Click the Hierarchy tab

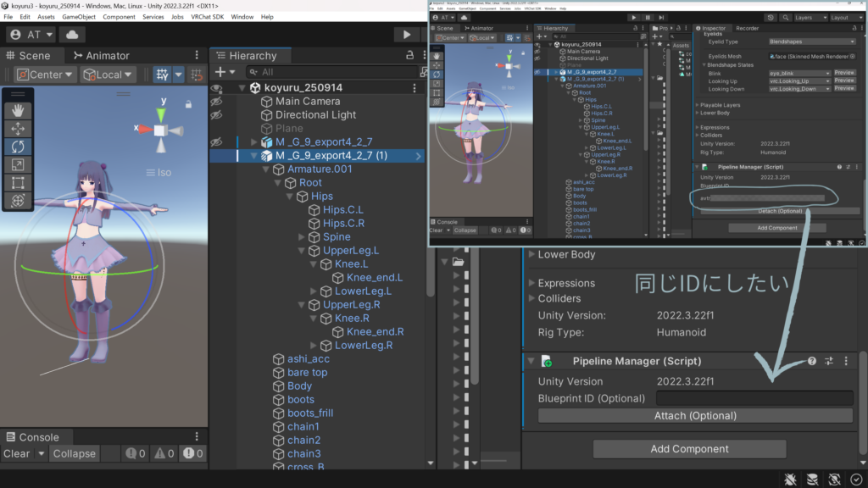tap(247, 55)
